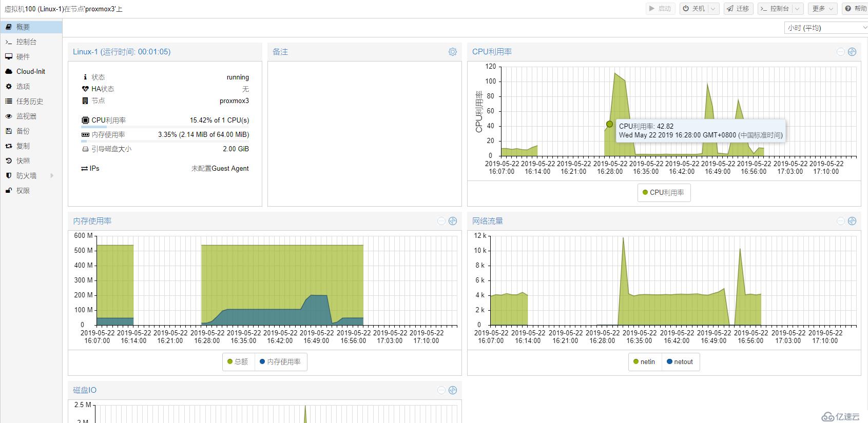This screenshot has height=423, width=868.
Task: Click the 引导磁盘大小 disk icon
Action: point(85,149)
